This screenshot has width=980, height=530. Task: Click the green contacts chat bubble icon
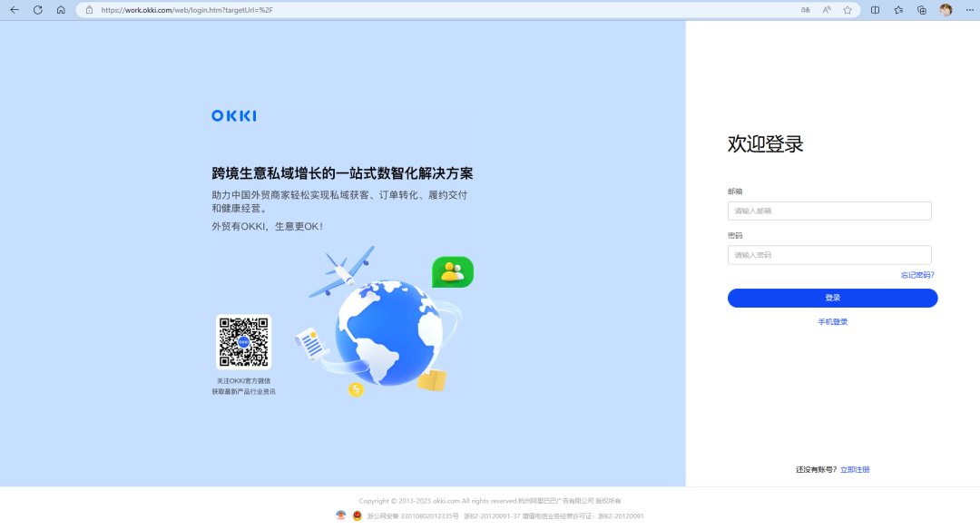(x=453, y=272)
